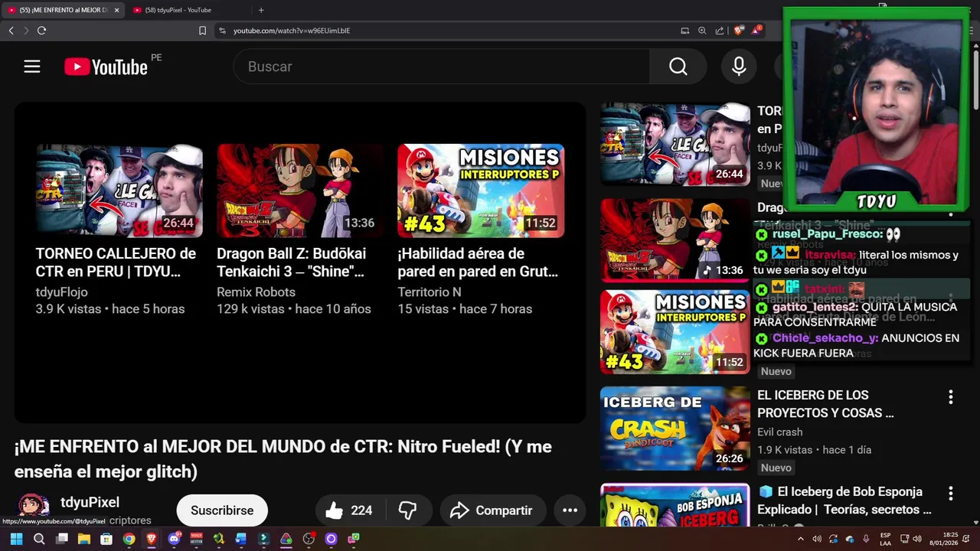Click the magnifier search button

pos(678,67)
